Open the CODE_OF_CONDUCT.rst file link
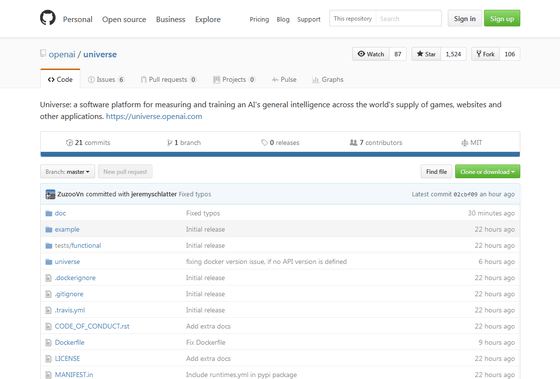560x379 pixels. (x=92, y=326)
